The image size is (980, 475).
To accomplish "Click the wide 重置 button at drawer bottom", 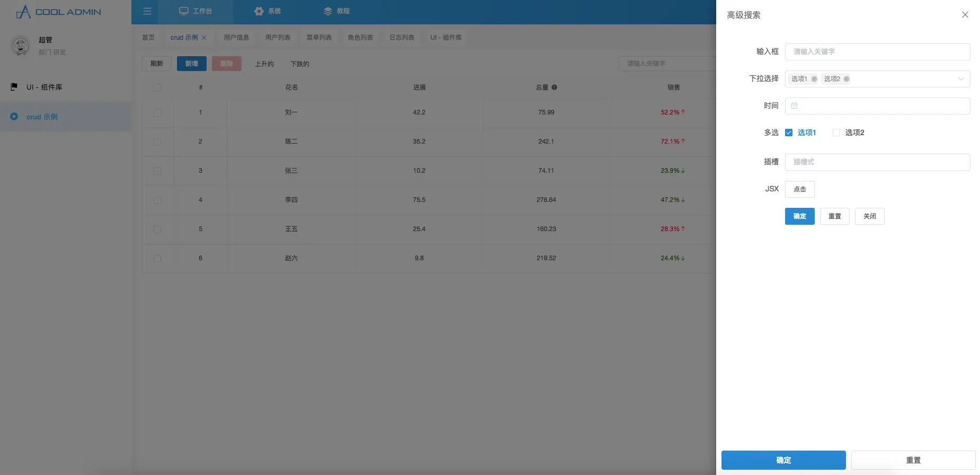I will [913, 460].
